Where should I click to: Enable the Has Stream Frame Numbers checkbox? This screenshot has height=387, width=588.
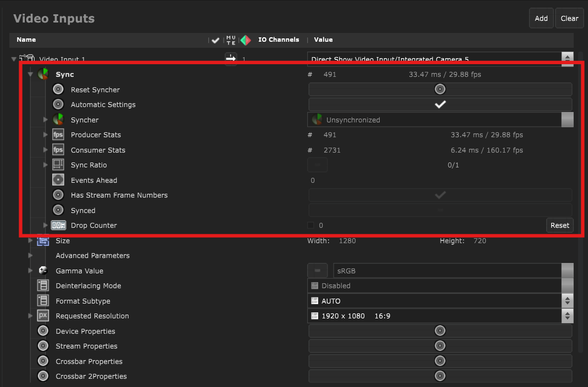[440, 195]
